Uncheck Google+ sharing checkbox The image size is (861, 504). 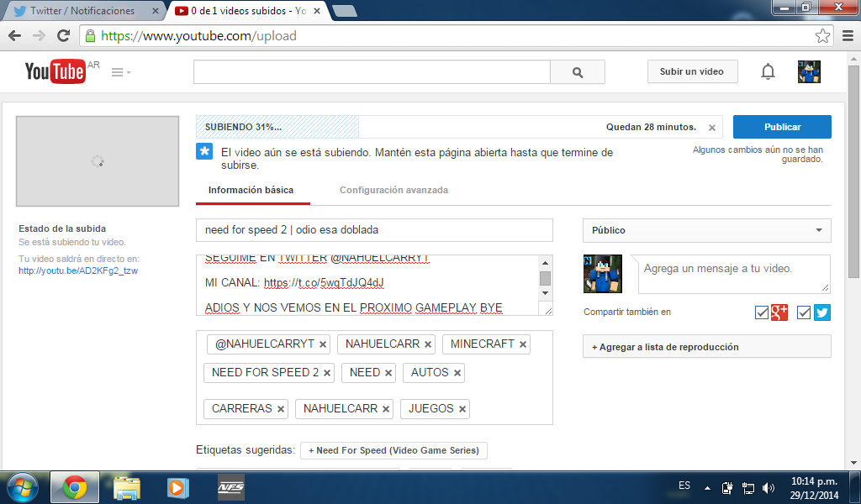[762, 312]
